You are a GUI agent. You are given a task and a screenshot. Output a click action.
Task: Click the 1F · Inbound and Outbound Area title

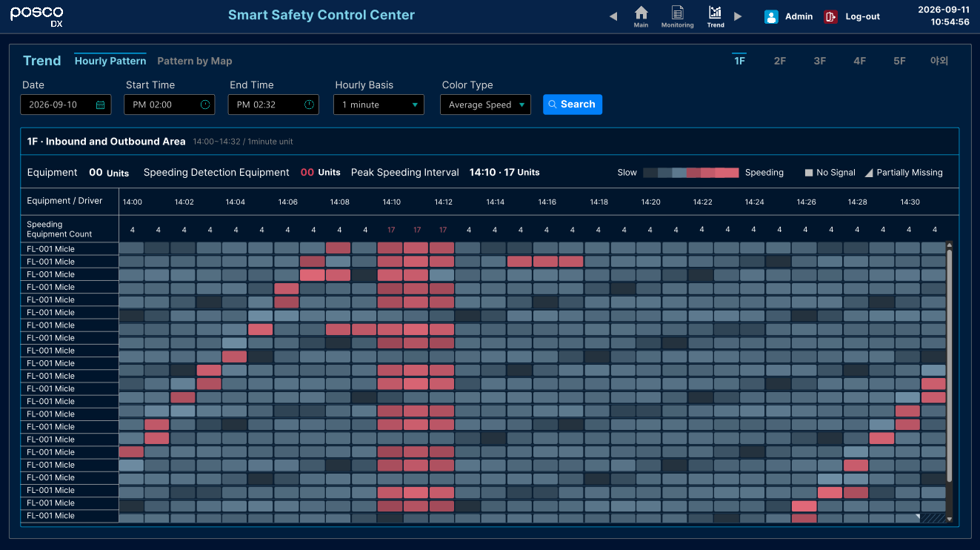click(106, 141)
